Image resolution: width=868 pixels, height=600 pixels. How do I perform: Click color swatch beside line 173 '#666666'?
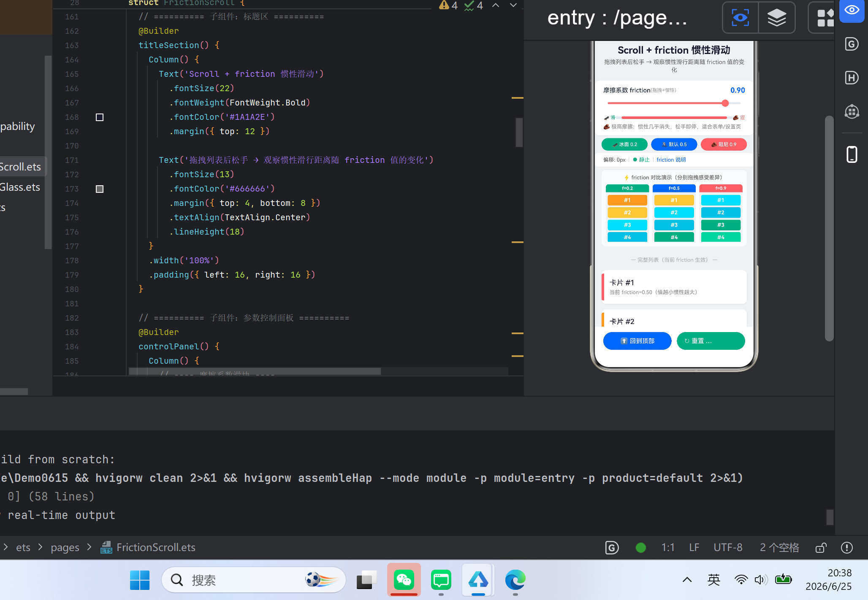pos(100,189)
